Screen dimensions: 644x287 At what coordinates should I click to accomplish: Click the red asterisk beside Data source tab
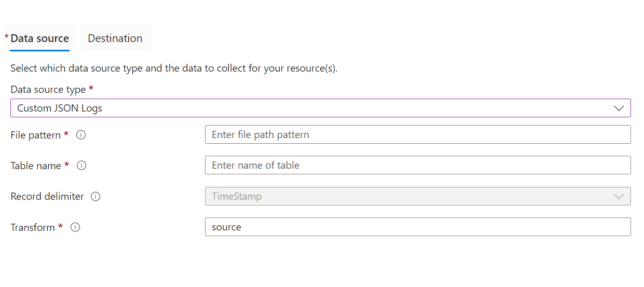point(7,38)
